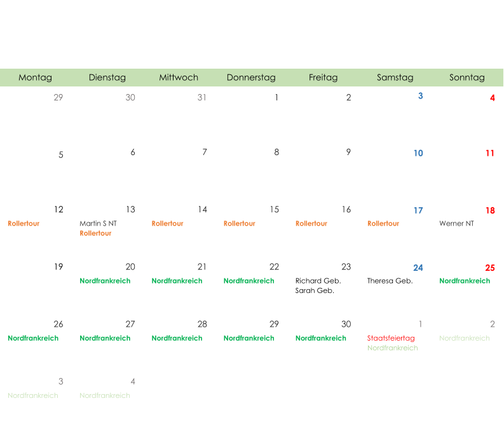Click date number 9
504x431 pixels.
coord(348,152)
